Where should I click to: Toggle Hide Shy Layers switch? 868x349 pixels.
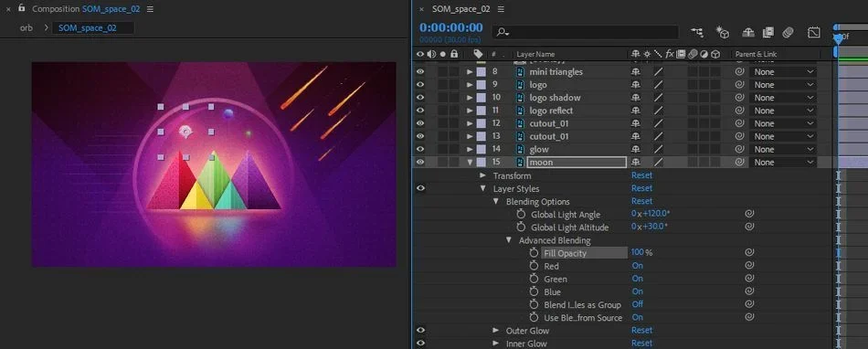(x=748, y=33)
